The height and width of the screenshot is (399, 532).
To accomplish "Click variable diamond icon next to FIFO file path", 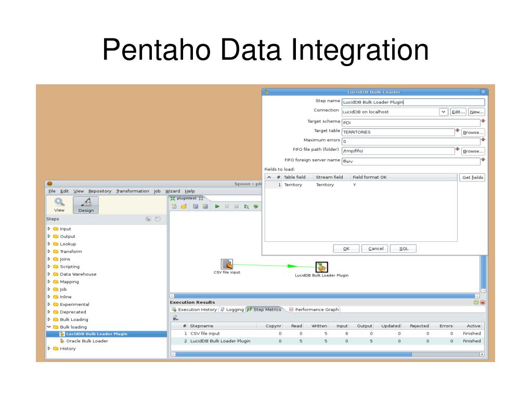I will pos(457,149).
